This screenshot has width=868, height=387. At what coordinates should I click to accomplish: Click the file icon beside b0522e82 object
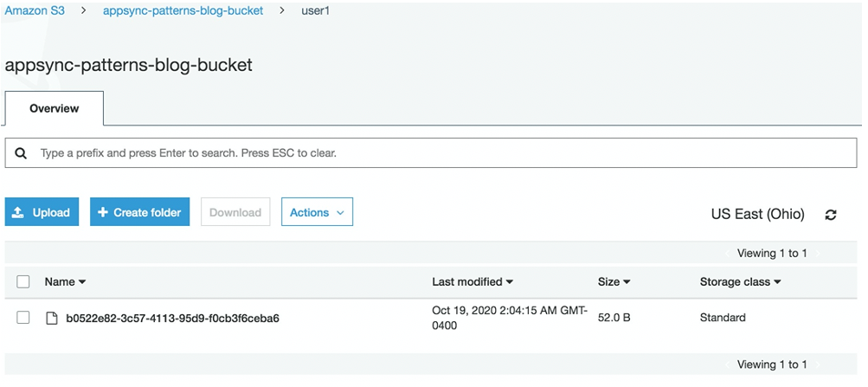[51, 319]
